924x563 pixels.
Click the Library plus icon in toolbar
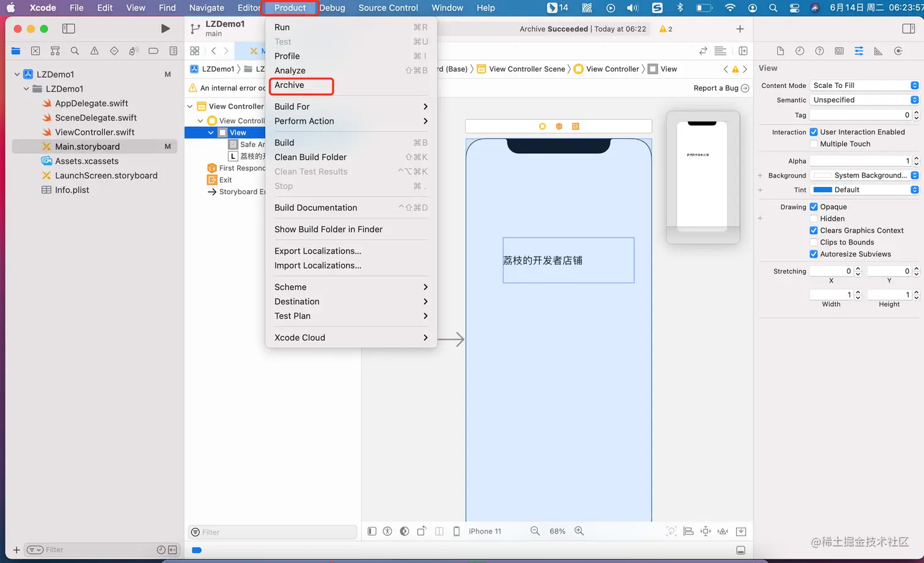coord(739,28)
